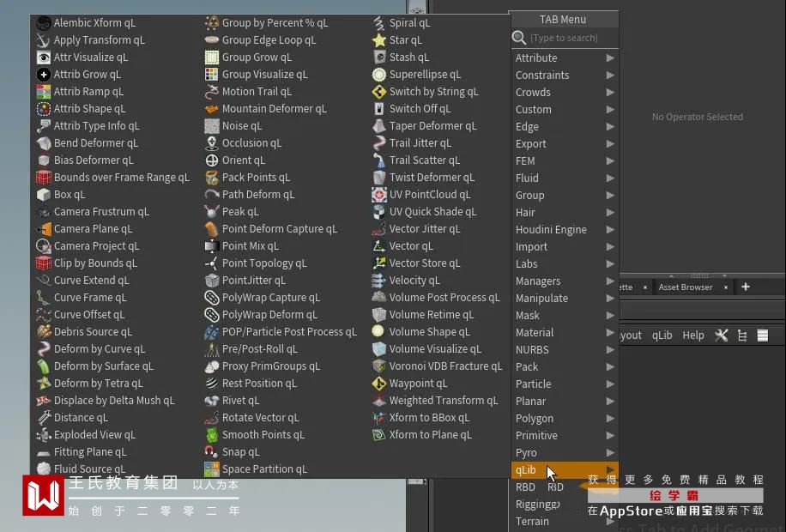Screen dimensions: 786x532
Task: Click the UV PointCloud qL icon
Action: click(x=379, y=195)
